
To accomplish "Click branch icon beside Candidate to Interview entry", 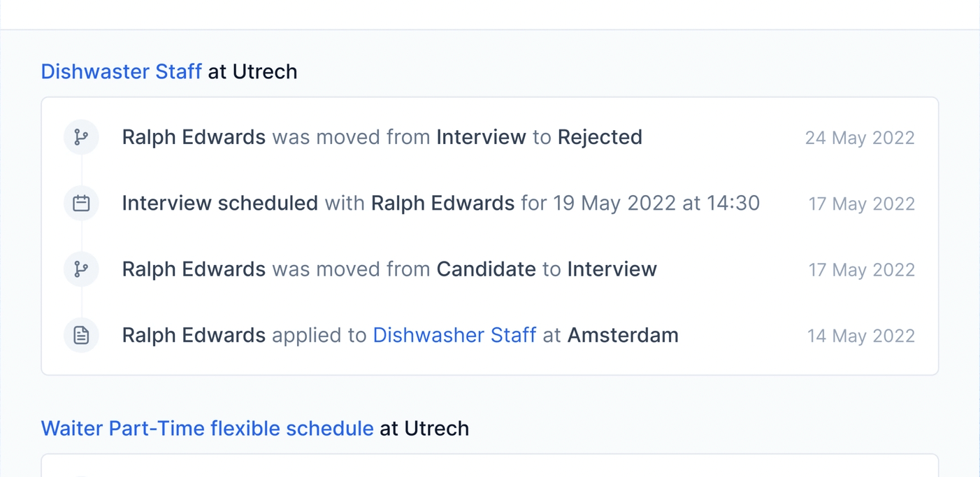I will (81, 269).
